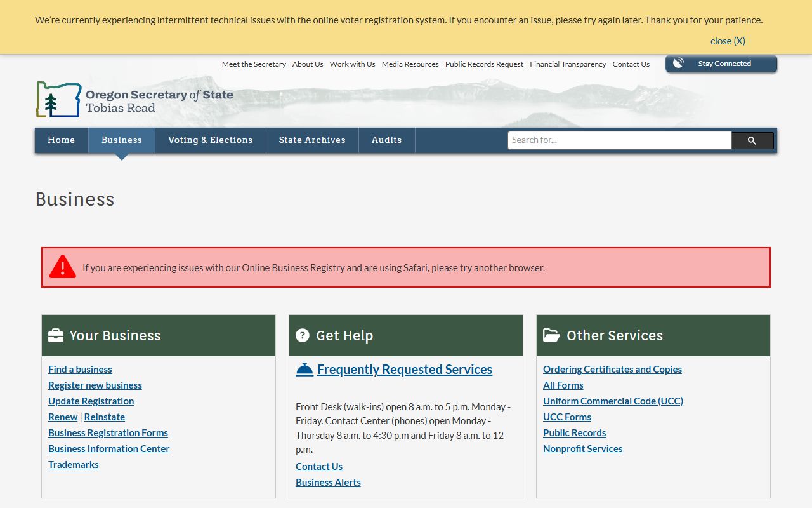Select the Business navigation tab

122,140
